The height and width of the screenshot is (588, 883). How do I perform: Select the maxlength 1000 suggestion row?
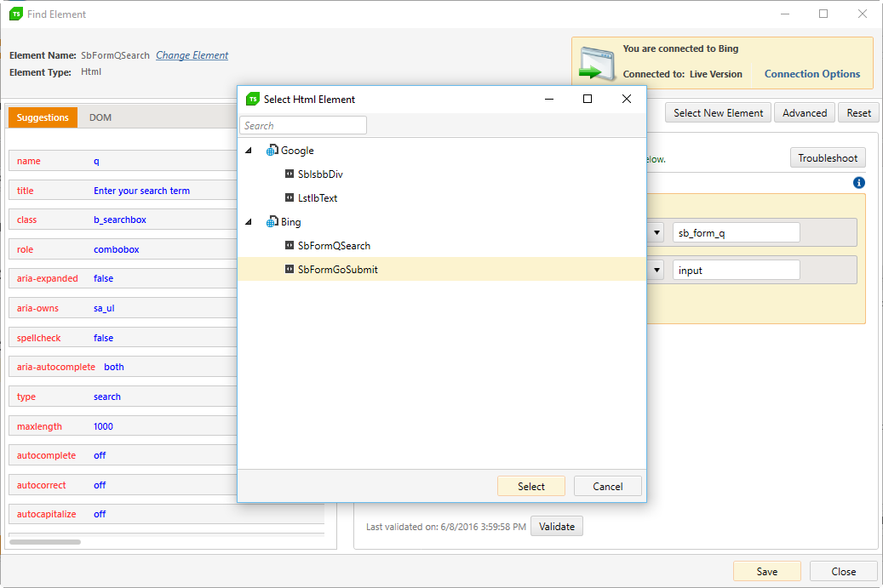pyautogui.click(x=123, y=426)
